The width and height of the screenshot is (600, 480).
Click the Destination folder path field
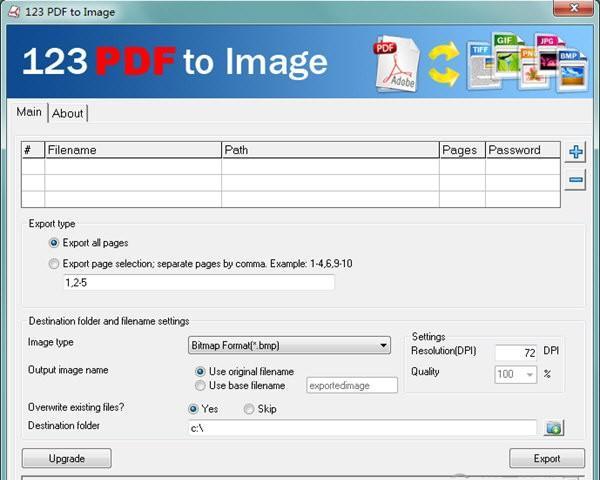point(362,428)
